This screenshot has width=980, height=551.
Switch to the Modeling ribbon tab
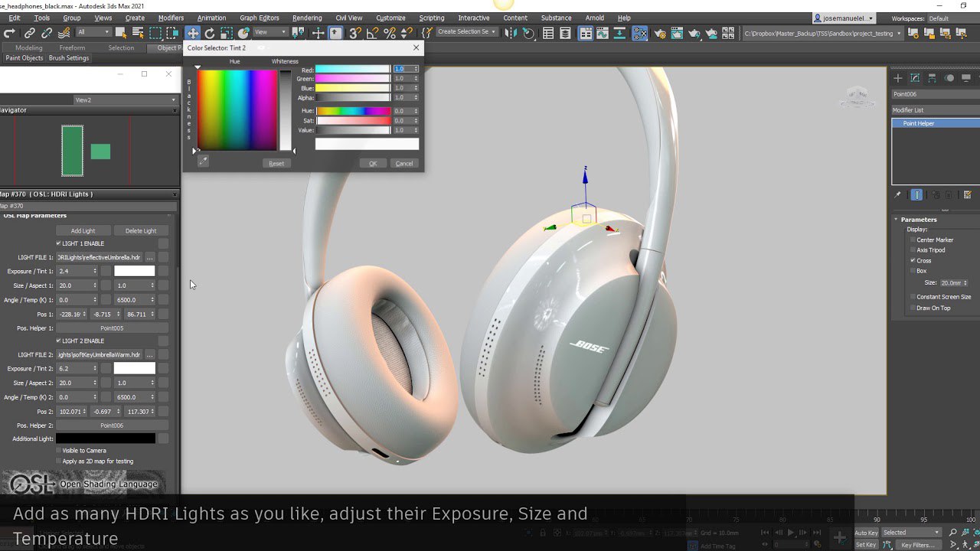[x=29, y=47]
